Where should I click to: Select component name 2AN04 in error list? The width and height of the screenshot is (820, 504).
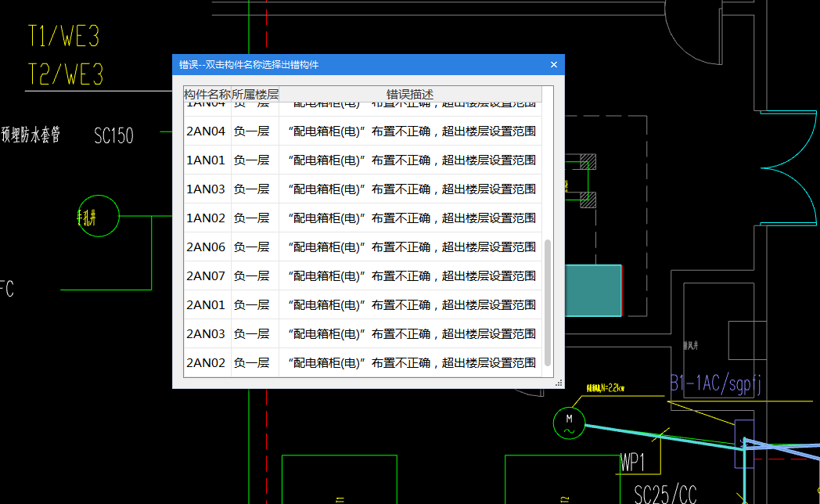(206, 131)
